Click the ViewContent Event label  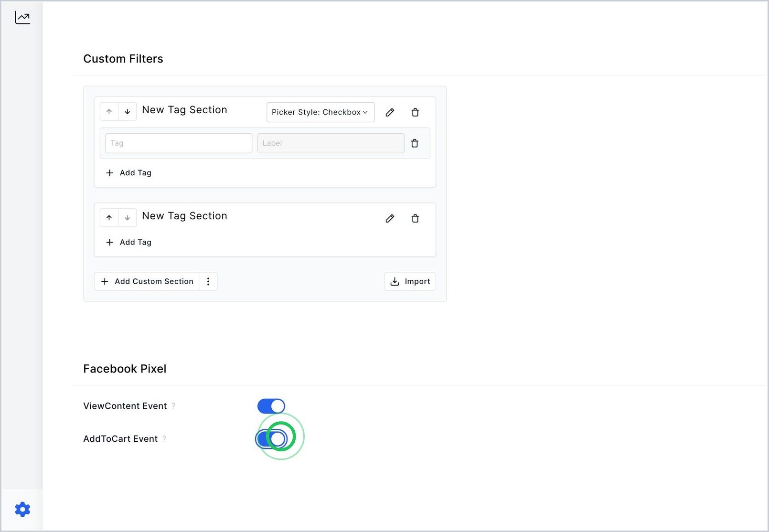[125, 406]
